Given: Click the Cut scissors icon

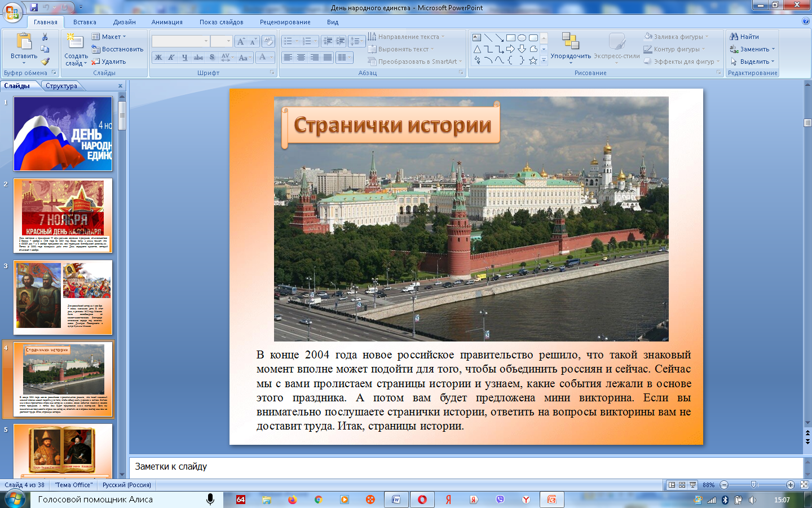Looking at the screenshot, I should pyautogui.click(x=45, y=37).
